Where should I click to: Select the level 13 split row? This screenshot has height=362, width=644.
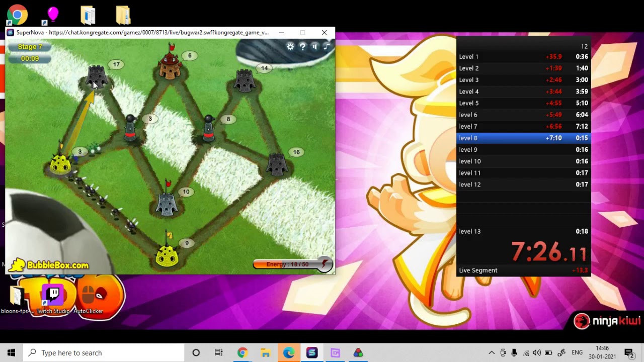[x=523, y=231]
